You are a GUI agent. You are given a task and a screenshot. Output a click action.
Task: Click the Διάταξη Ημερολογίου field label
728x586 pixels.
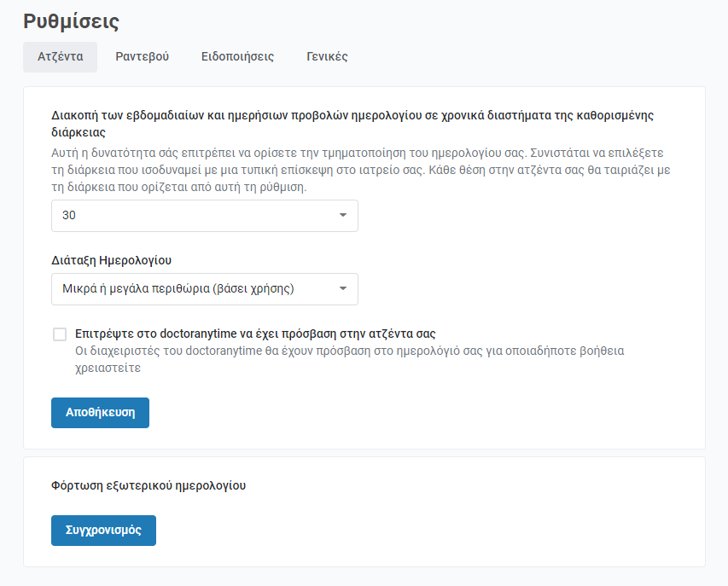112,260
